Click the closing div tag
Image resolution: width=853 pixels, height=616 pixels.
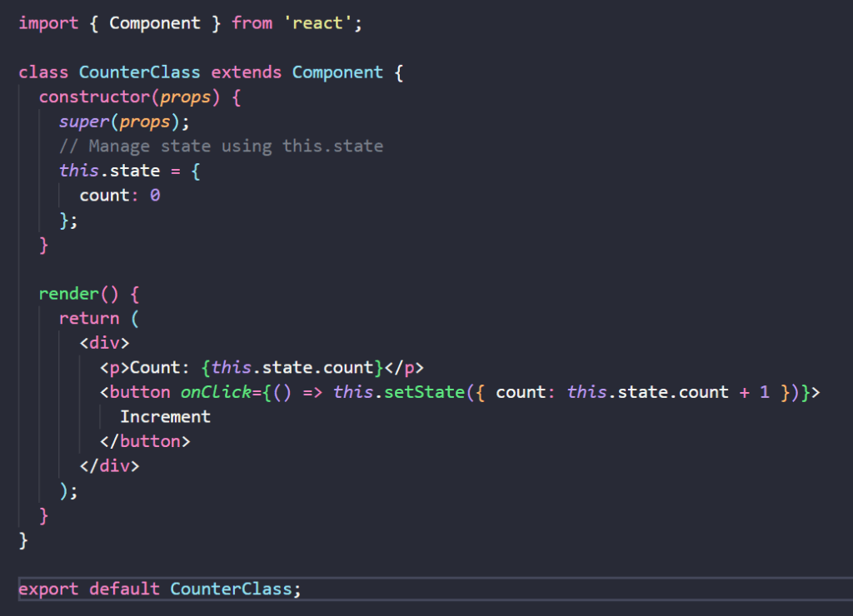click(110, 465)
